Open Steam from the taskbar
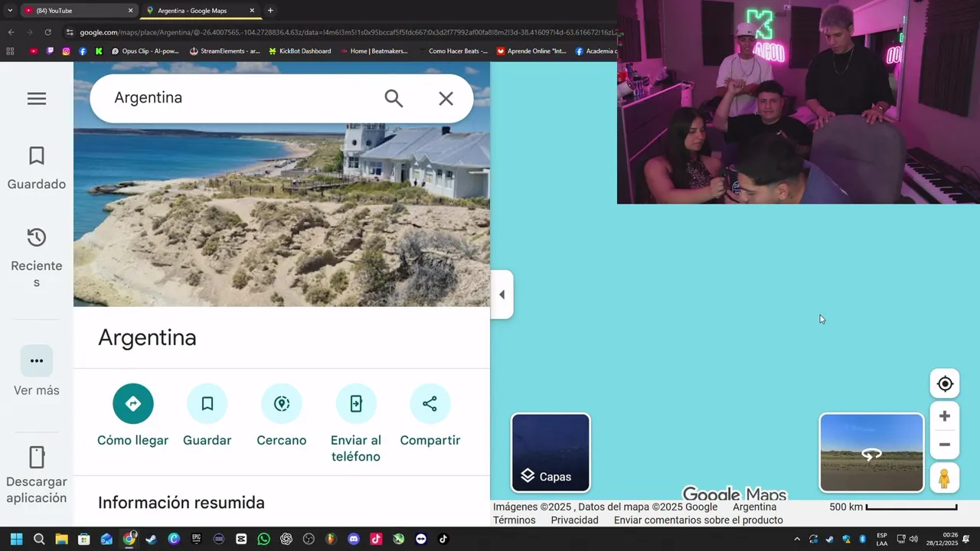Image resolution: width=980 pixels, height=551 pixels. tap(152, 539)
